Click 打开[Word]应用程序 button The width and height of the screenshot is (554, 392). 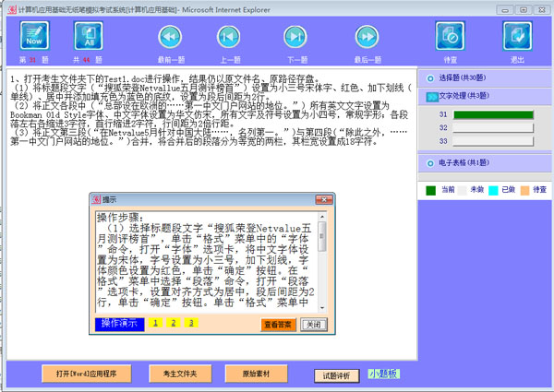(86, 374)
